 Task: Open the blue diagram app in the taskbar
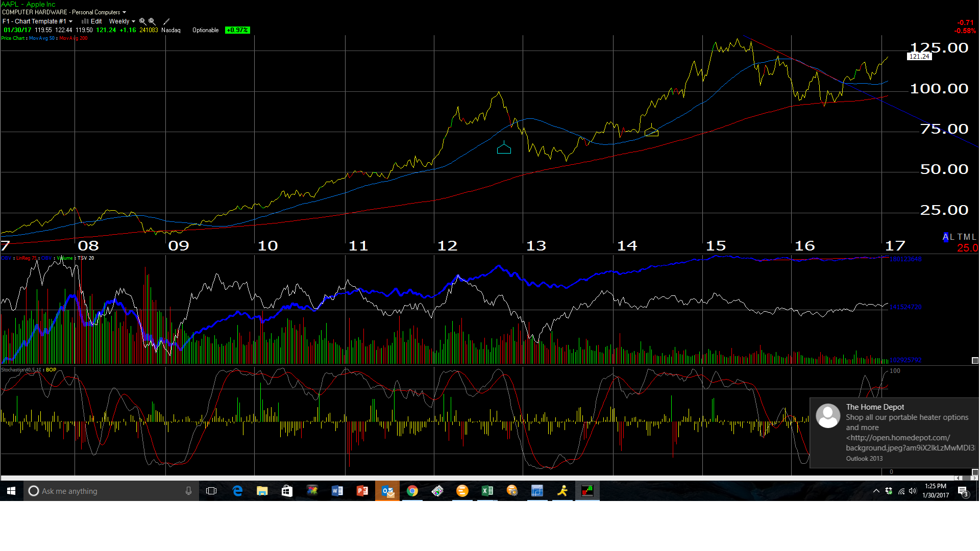click(537, 491)
